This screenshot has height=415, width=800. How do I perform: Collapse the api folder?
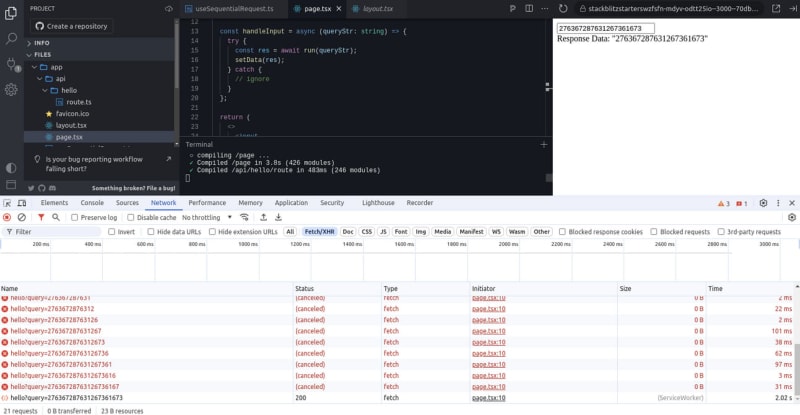pos(60,79)
